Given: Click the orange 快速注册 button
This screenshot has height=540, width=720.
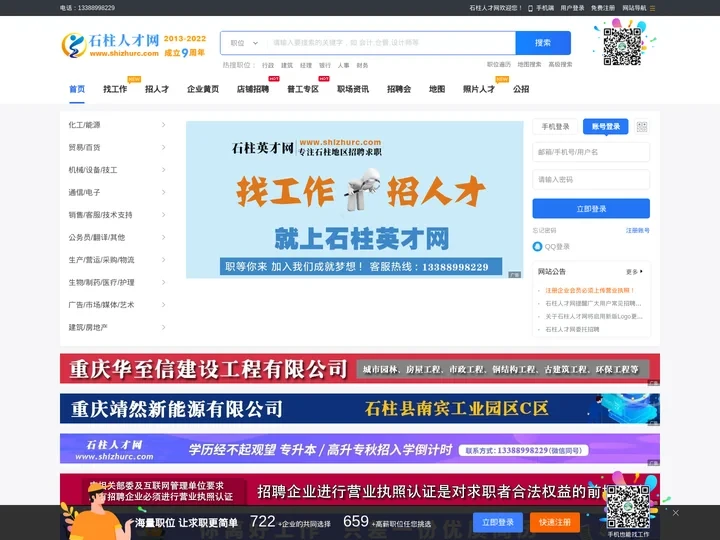Looking at the screenshot, I should [x=555, y=523].
